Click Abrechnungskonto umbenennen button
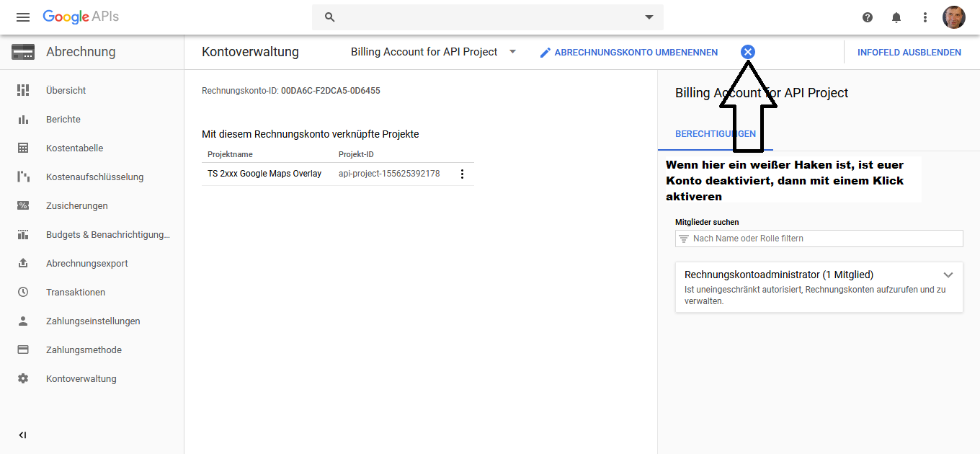This screenshot has width=980, height=454. pos(628,52)
